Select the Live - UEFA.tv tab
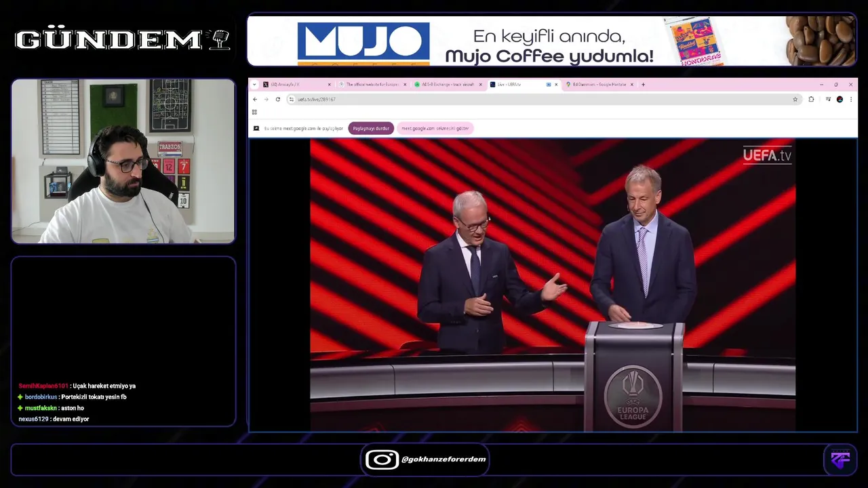Screen dimensions: 868x488 [x=524, y=85]
